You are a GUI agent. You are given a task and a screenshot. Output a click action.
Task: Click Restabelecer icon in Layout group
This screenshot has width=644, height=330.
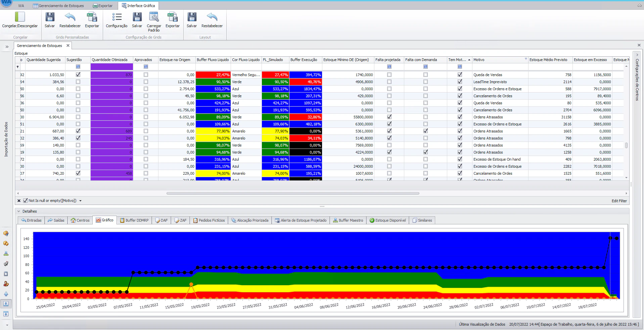(212, 17)
